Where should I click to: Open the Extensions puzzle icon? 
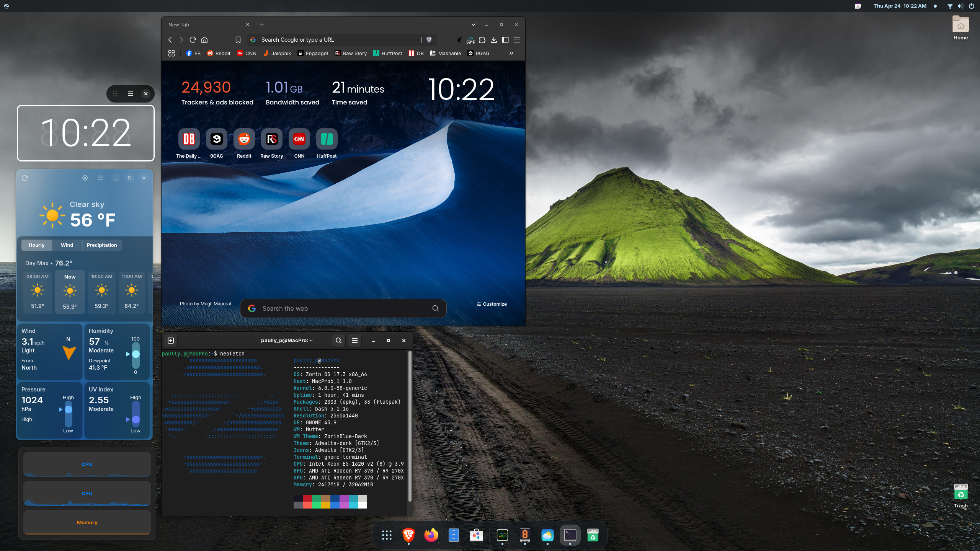point(482,40)
